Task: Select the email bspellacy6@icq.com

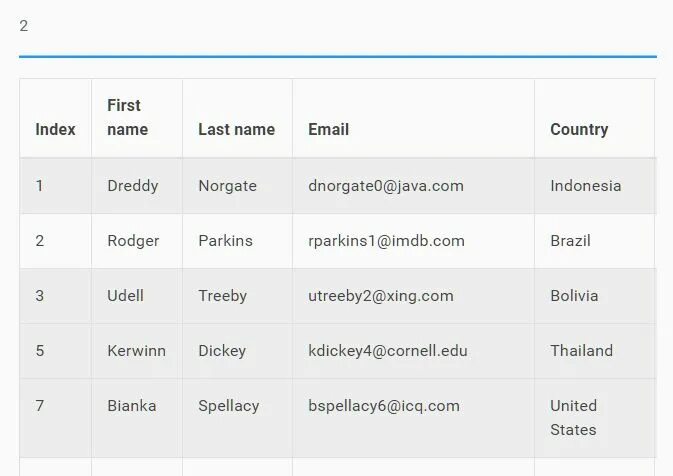Action: [x=384, y=406]
